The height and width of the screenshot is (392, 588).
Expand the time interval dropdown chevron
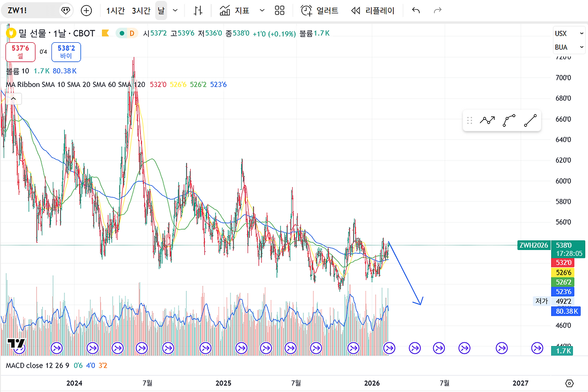coord(175,11)
